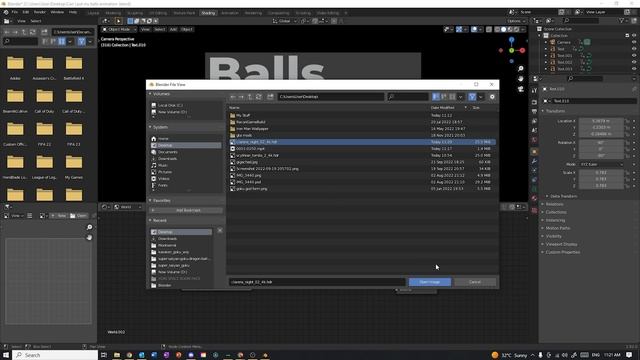Click the viewport pan hand gizmo

(520, 79)
